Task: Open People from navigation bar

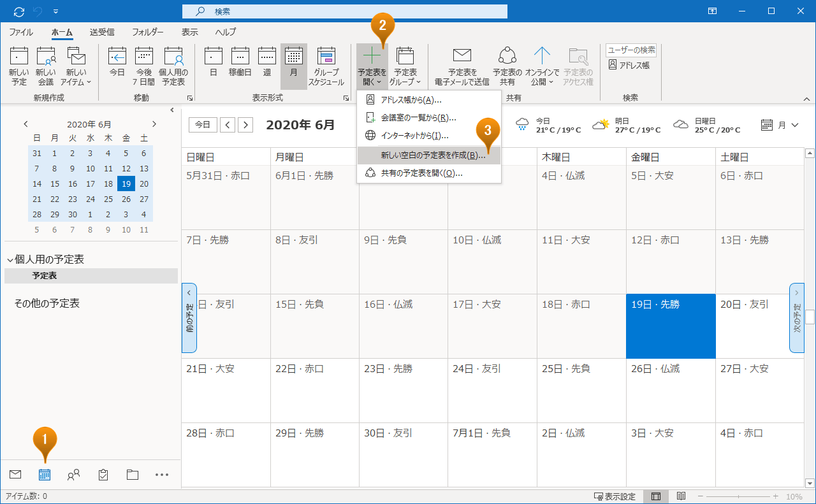Action: 74,475
